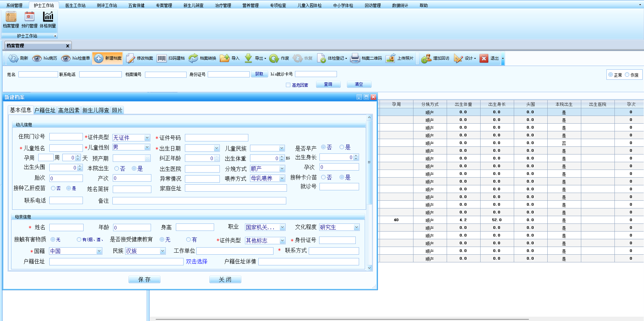Select 有 for 是否接受健康教育

[188, 240]
